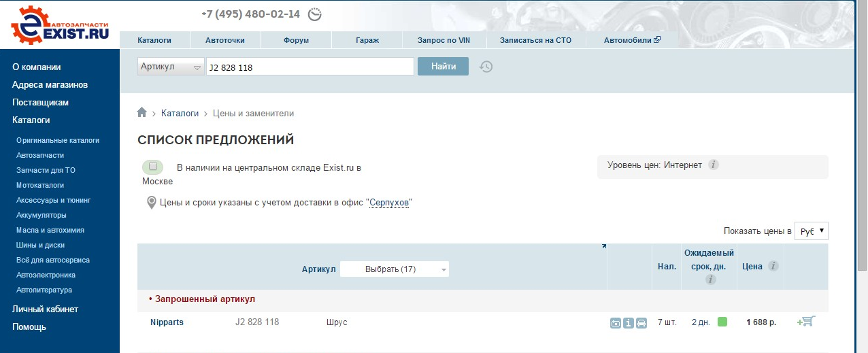
Task: Open Помощь in the sidebar
Action: pos(29,327)
